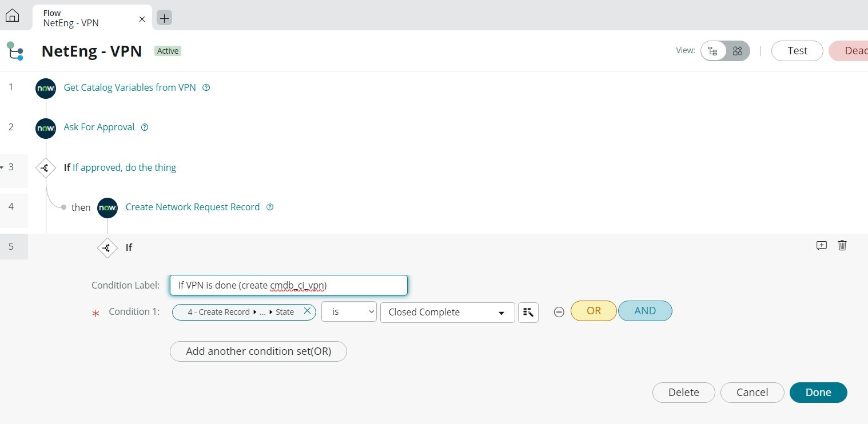This screenshot has height=424, width=868.
Task: Click Add another condition set(OR)
Action: (x=258, y=351)
